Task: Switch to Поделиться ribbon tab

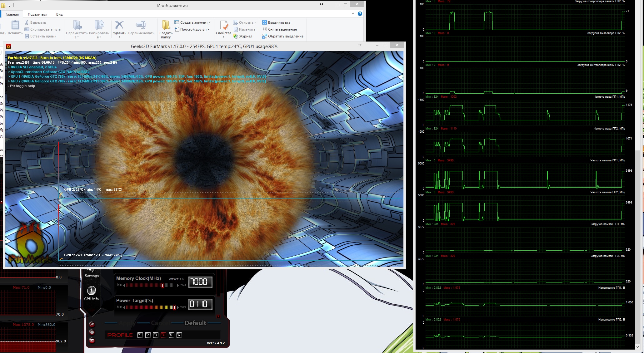Action: point(37,14)
